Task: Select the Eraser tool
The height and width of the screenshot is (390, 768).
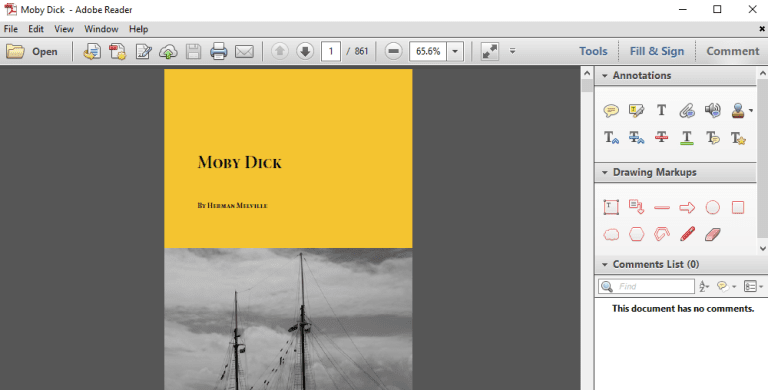Action: pos(713,234)
